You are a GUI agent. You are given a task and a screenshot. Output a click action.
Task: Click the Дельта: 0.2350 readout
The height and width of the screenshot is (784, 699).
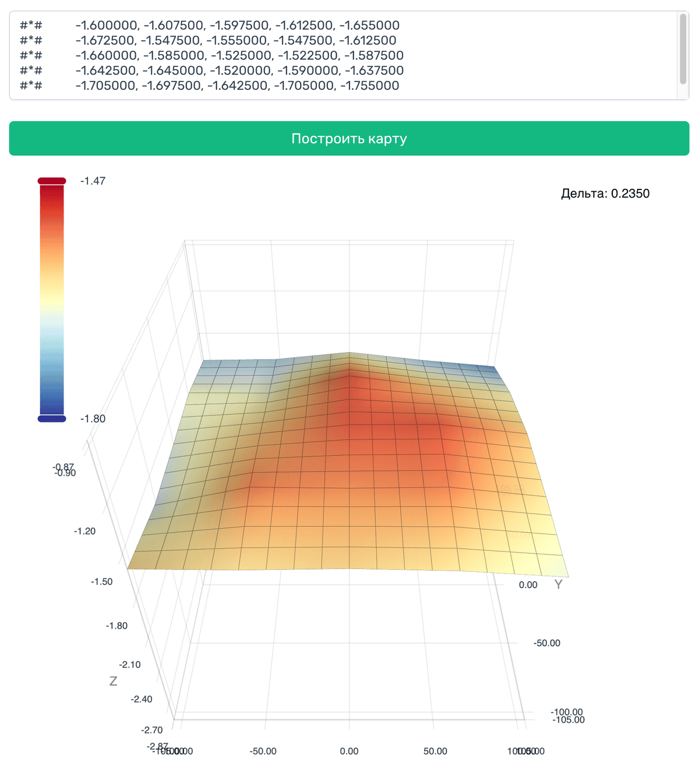click(x=605, y=194)
